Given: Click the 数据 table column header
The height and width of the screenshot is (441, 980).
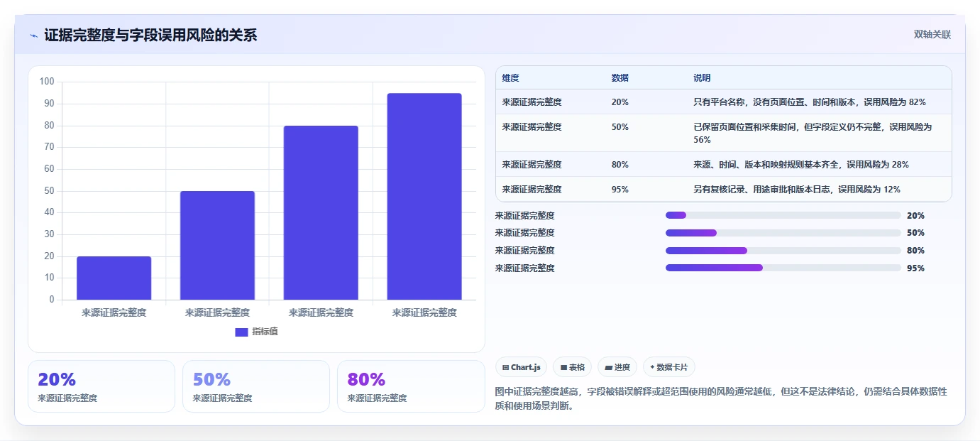Looking at the screenshot, I should 620,78.
